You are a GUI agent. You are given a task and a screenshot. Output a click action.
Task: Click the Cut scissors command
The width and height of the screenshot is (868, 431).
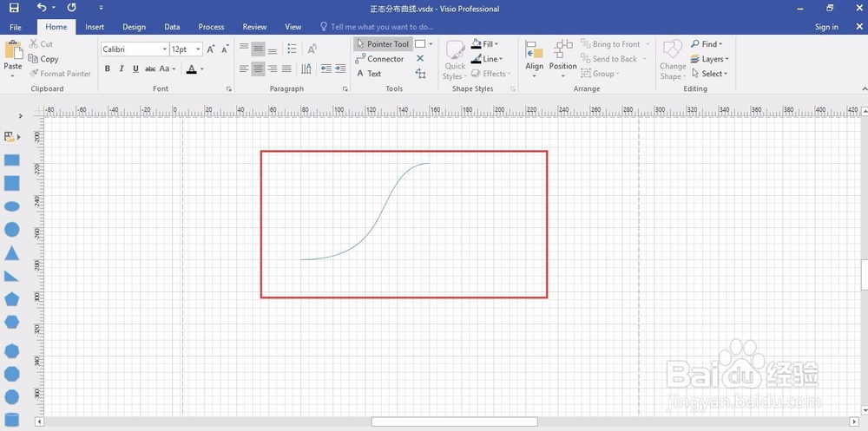[x=41, y=43]
